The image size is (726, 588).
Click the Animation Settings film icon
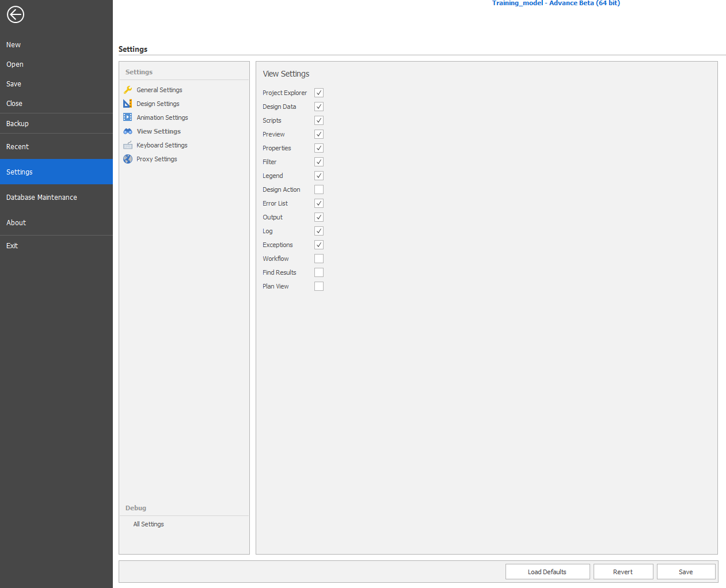128,117
